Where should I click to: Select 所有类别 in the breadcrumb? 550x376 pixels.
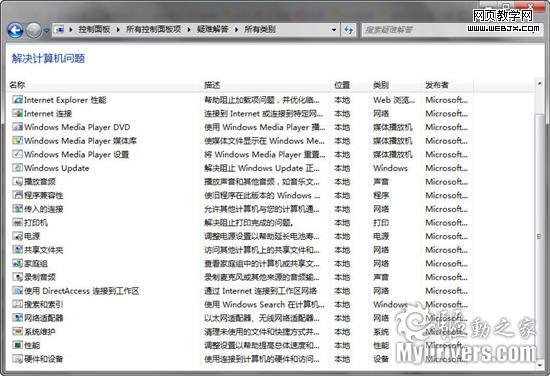(260, 29)
